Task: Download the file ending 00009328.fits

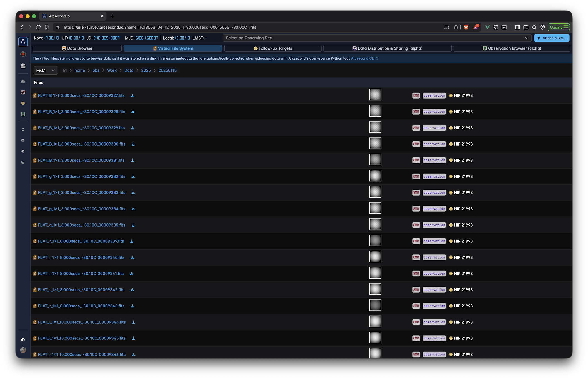Action: (133, 112)
